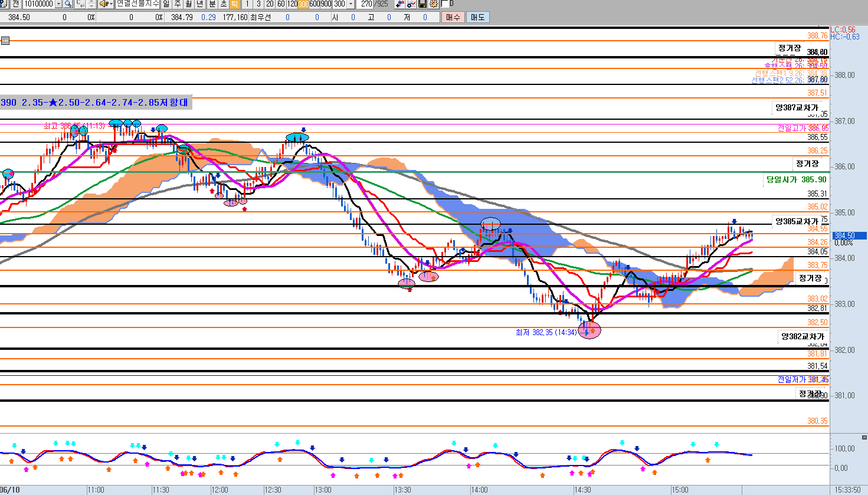Choose the 60 tick interval button
Image resolution: width=868 pixels, height=495 pixels.
coord(281,4)
